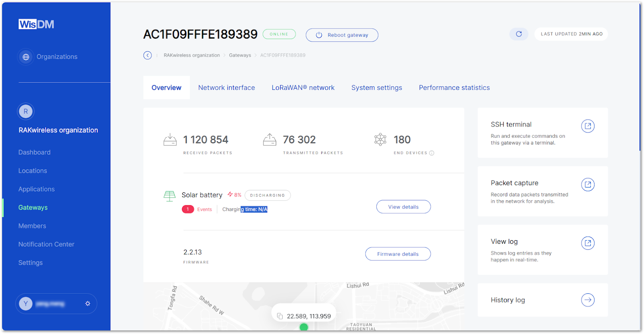The width and height of the screenshot is (644, 334).
Task: Click the 1 120 854 received packets value
Action: pos(206,140)
